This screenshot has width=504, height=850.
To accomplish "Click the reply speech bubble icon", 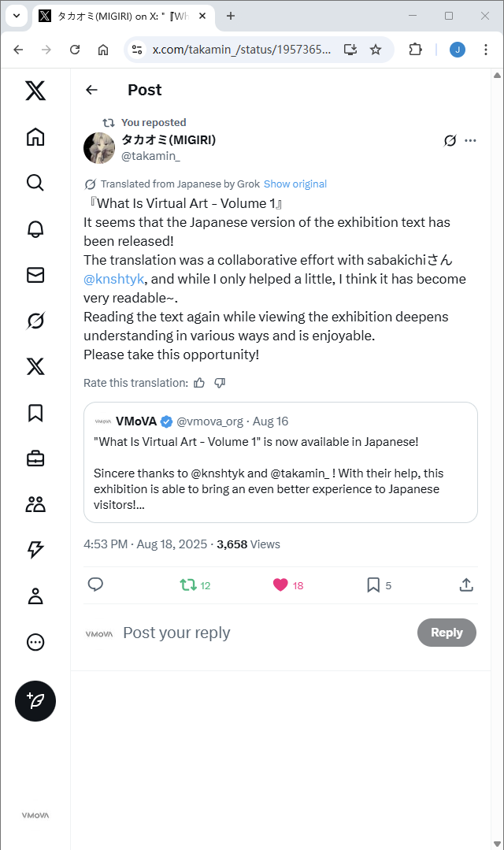I will [95, 585].
